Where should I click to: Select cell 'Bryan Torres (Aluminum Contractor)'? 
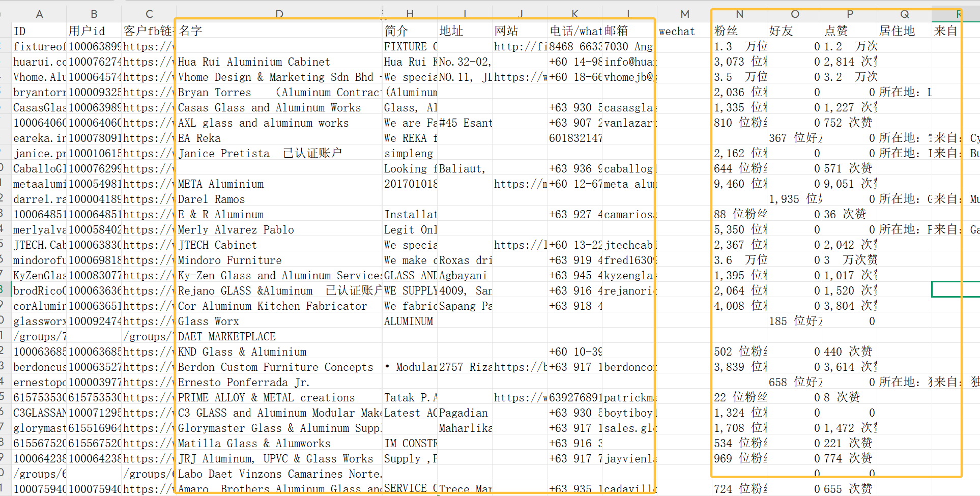279,92
